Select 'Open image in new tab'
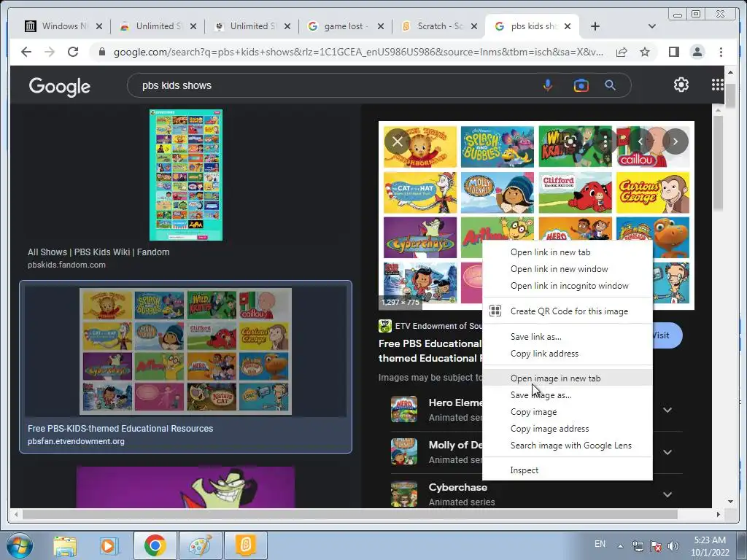This screenshot has height=560, width=747. (x=567, y=378)
